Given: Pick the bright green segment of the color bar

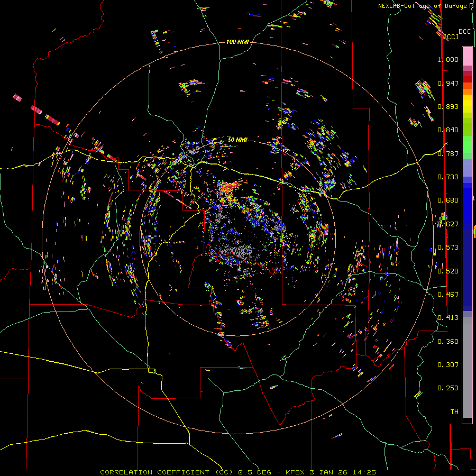Looking at the screenshot, I should 467,144.
